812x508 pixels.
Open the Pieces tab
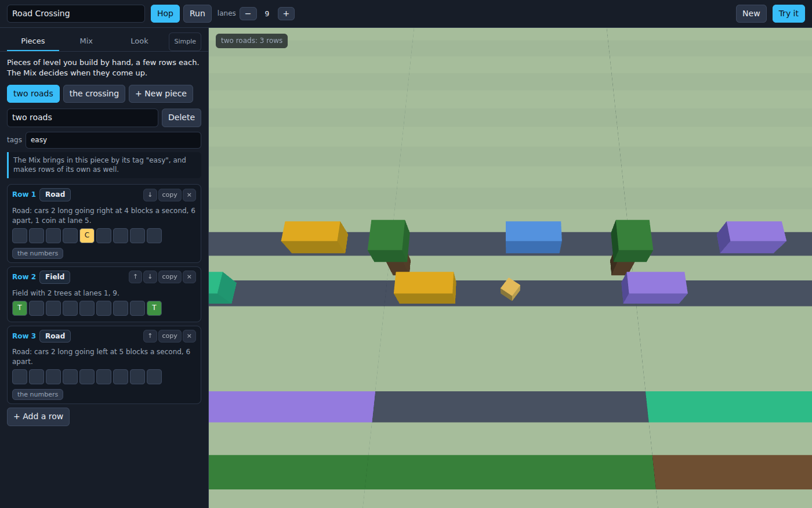pyautogui.click(x=33, y=41)
